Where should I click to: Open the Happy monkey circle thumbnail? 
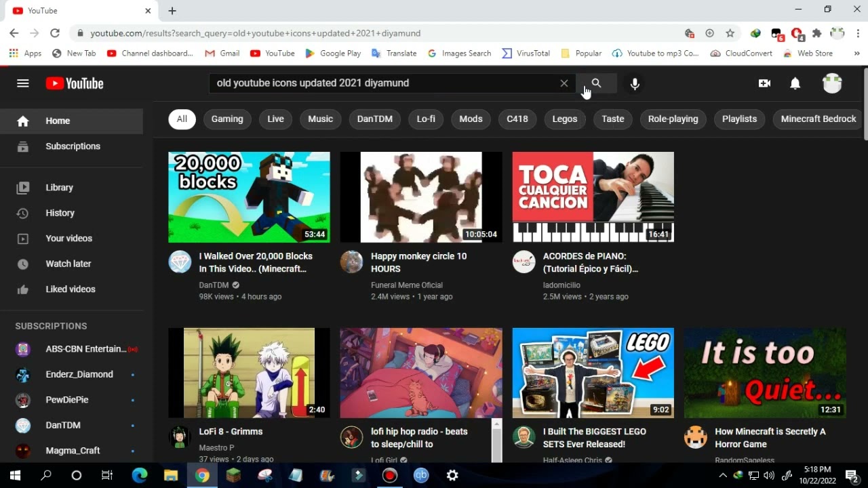point(421,197)
